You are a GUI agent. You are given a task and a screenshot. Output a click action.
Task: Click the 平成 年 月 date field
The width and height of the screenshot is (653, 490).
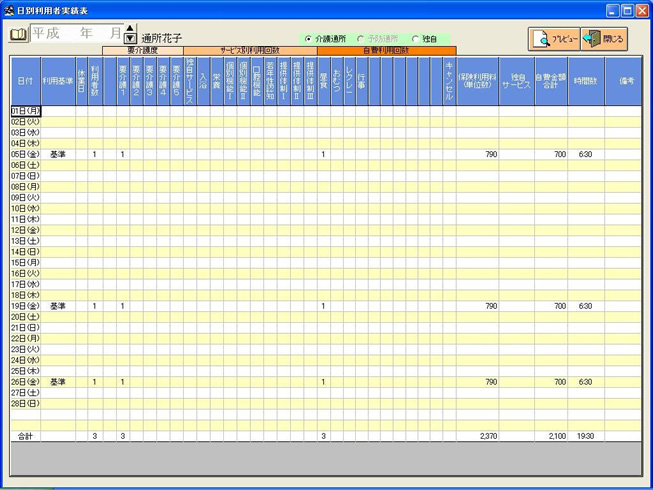pos(76,34)
